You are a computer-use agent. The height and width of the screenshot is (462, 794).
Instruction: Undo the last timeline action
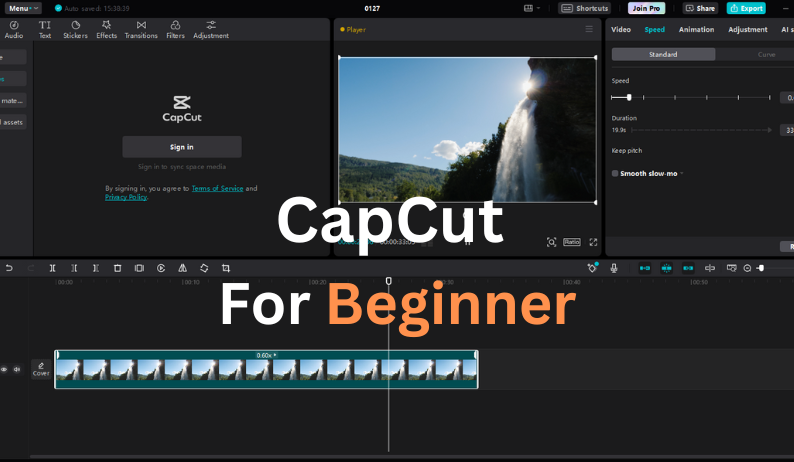[x=9, y=268]
